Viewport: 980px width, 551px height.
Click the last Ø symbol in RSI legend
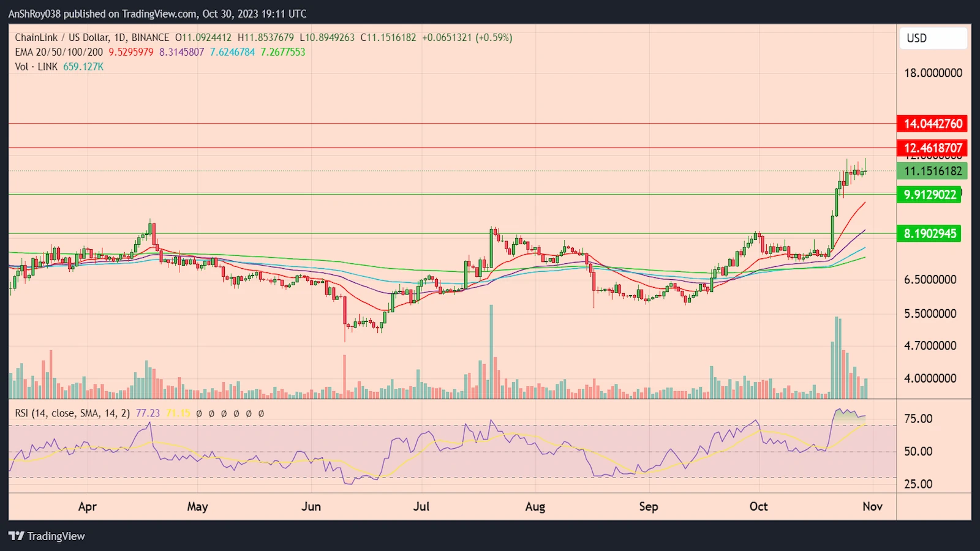[260, 413]
